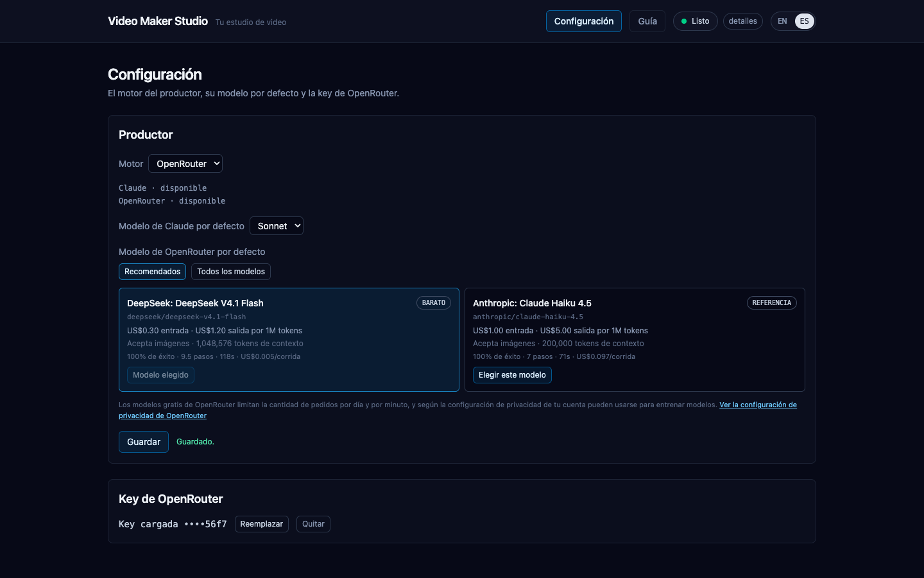Click the 'Tu estudio de video' tagline
The image size is (924, 578).
coord(251,22)
